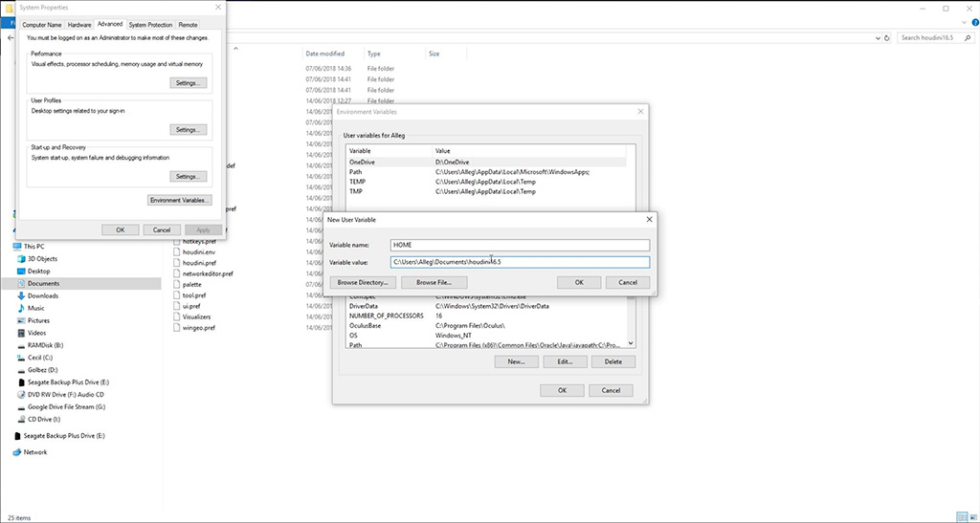Click into the Variable name field
The height and width of the screenshot is (523, 980).
click(x=520, y=245)
